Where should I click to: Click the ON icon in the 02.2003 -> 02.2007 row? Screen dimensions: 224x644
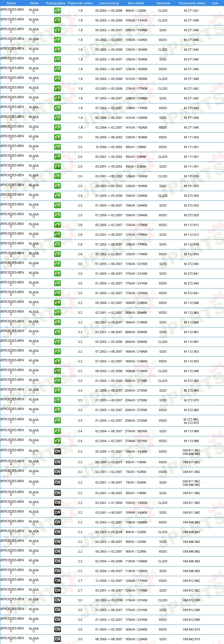pos(58,522)
